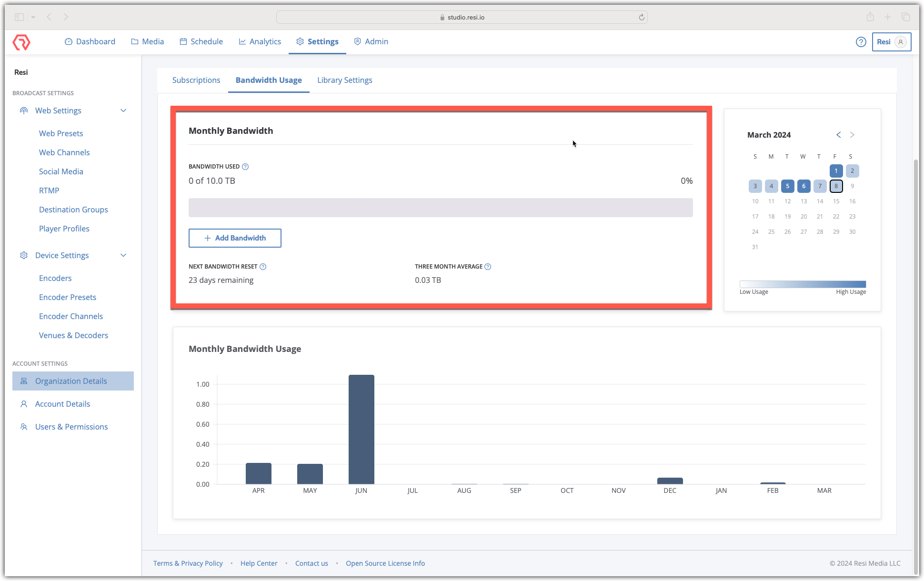Open the Help Center footer link
This screenshot has height=581, width=924.
259,563
